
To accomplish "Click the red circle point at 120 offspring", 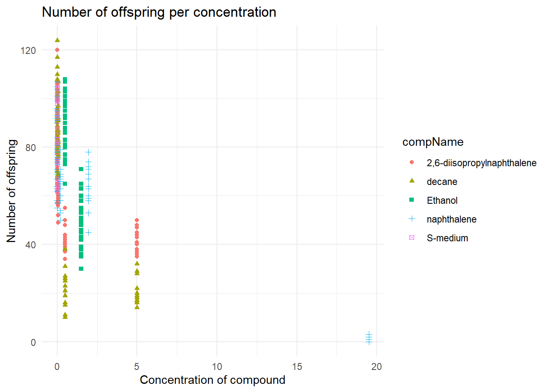I will point(57,50).
